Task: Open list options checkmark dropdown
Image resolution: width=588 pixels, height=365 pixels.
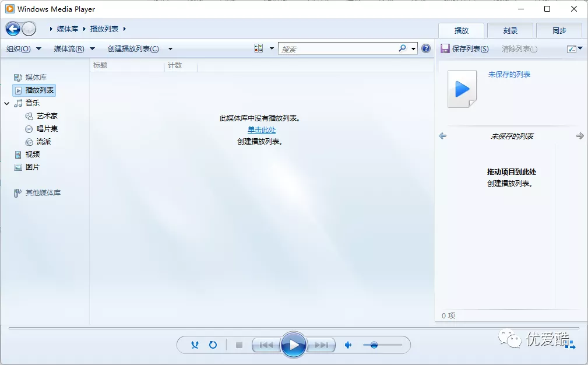Action: pyautogui.click(x=575, y=49)
